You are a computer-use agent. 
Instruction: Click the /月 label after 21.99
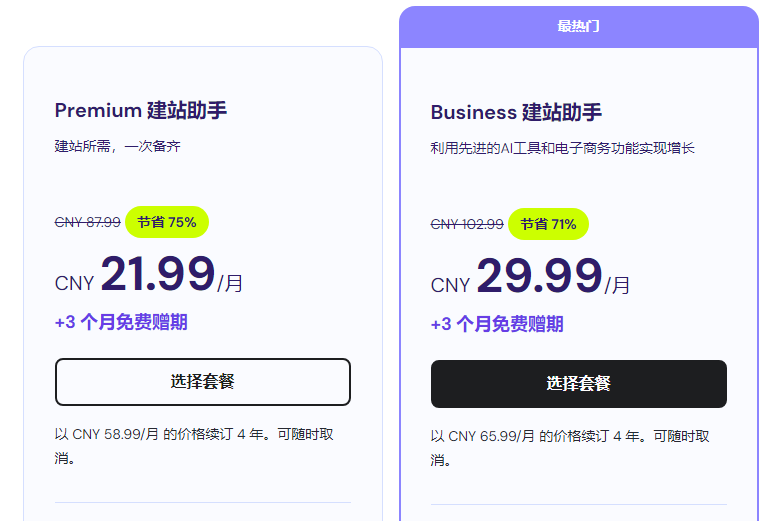coord(230,283)
